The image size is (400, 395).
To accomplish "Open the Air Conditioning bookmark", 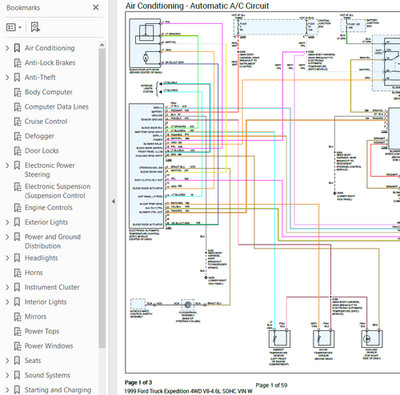I will coord(50,48).
